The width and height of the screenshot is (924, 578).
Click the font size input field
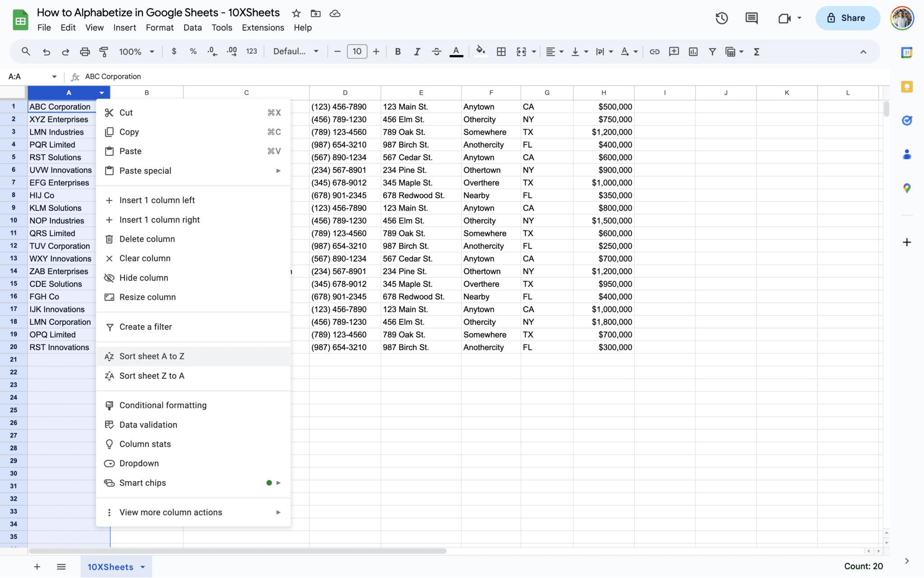click(356, 51)
